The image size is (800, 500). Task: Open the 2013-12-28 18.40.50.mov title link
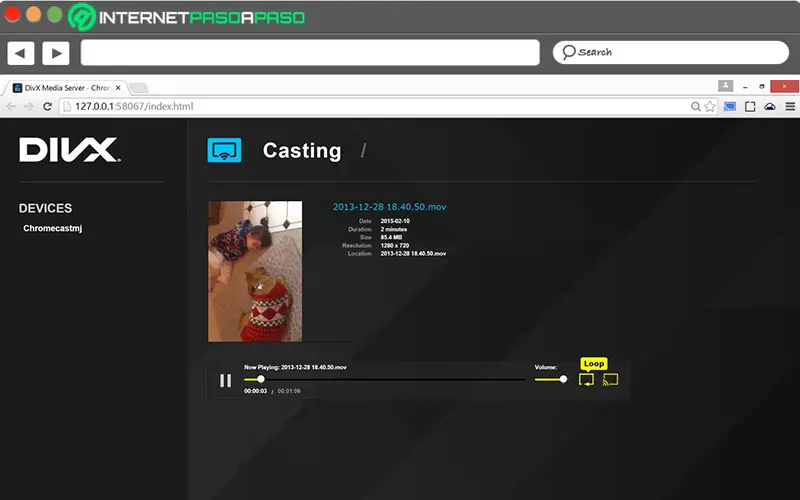click(389, 207)
